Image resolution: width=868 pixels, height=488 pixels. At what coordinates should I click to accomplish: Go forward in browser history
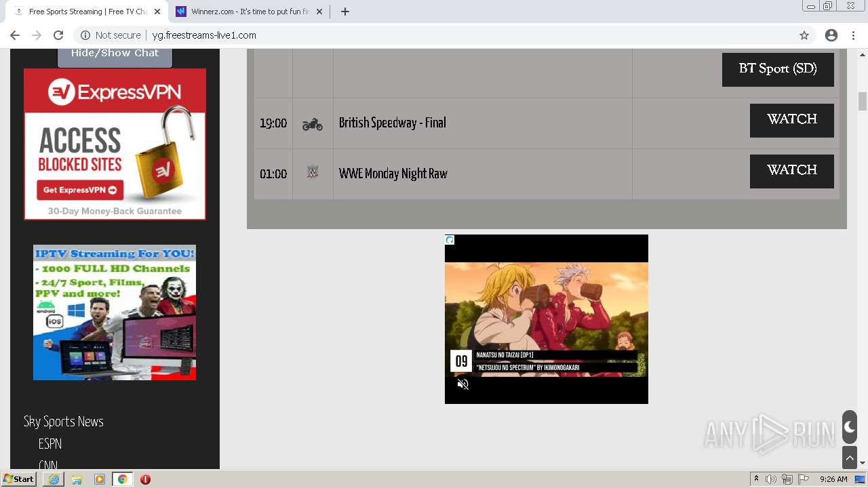37,35
